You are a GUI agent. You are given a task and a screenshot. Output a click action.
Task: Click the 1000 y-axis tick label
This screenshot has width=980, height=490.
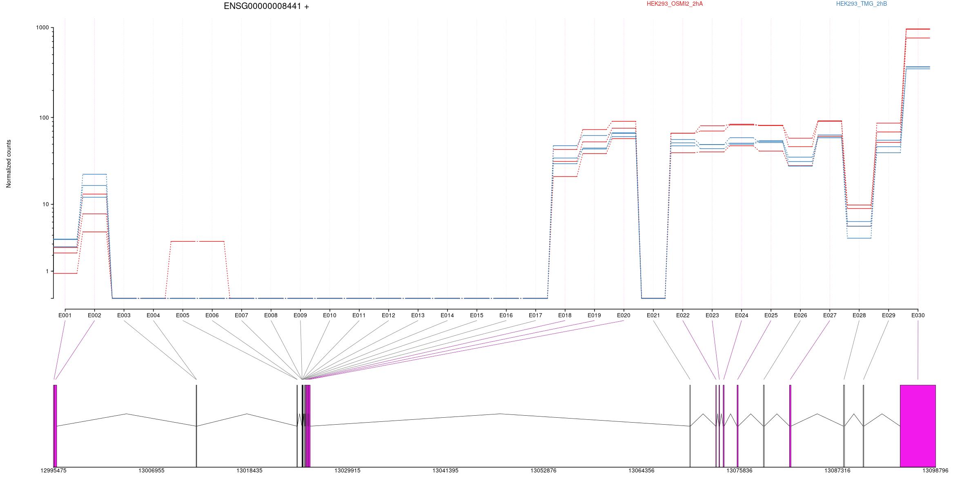click(42, 28)
